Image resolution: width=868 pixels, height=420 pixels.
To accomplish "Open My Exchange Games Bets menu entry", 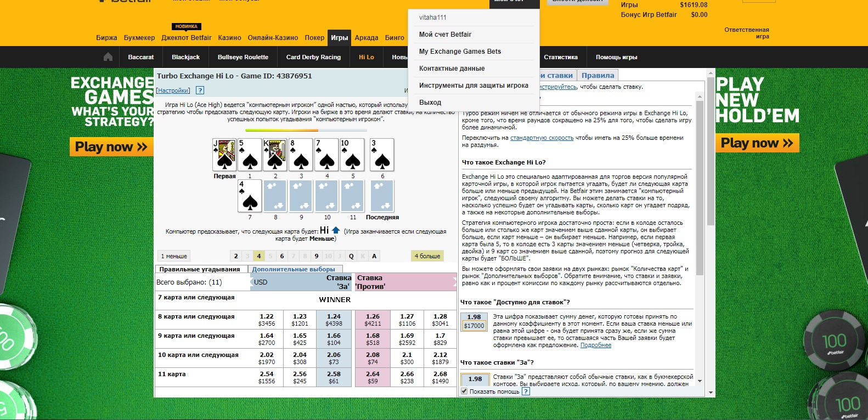I will [460, 52].
